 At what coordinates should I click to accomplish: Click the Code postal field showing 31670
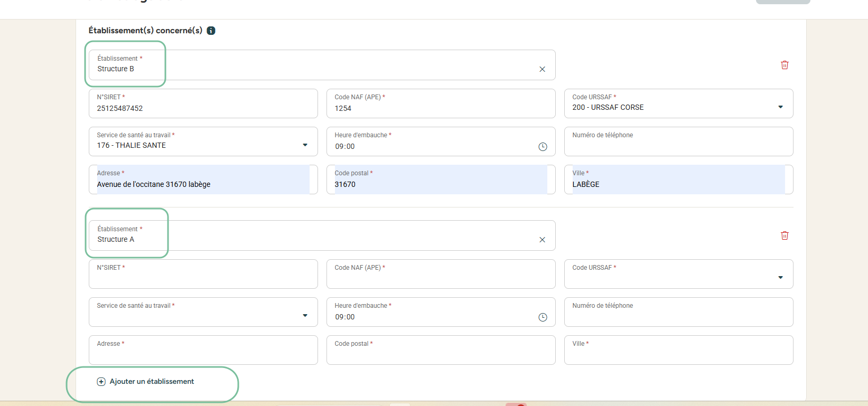click(x=441, y=184)
